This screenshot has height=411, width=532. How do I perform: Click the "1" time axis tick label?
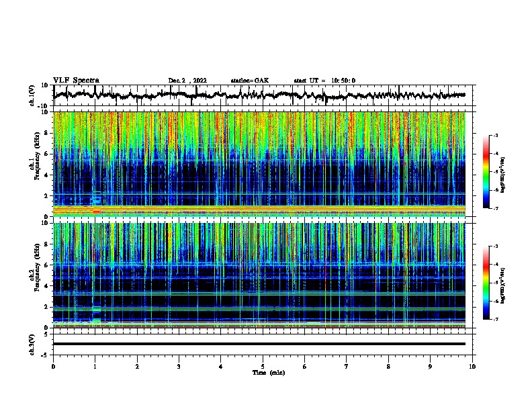(95, 367)
